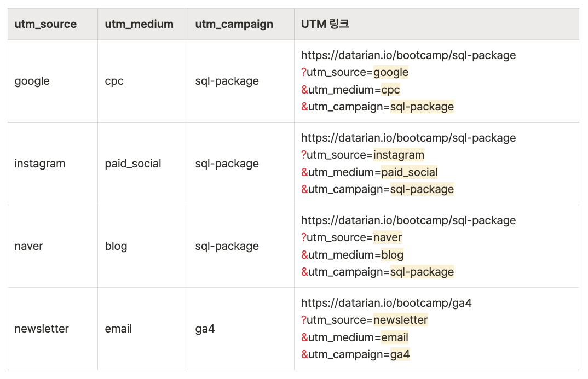Viewport: 588px width, 379px height.
Task: Click the ga4 campaign cell
Action: click(205, 329)
